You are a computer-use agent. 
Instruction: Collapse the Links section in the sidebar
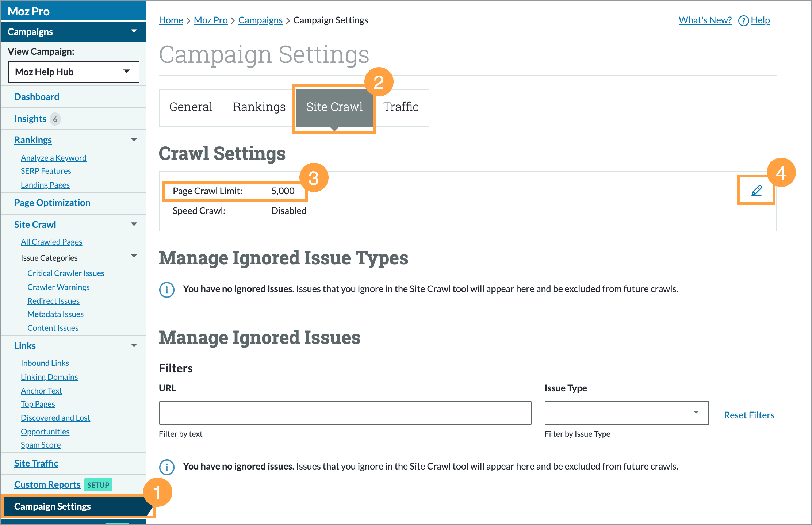pos(134,345)
